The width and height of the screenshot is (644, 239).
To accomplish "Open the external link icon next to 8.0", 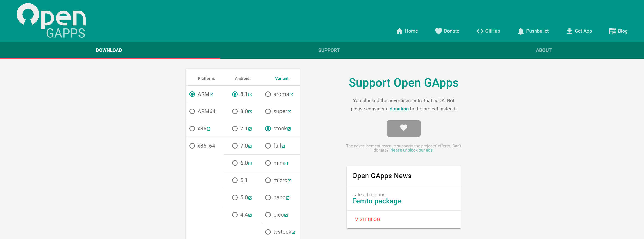I will click(250, 112).
